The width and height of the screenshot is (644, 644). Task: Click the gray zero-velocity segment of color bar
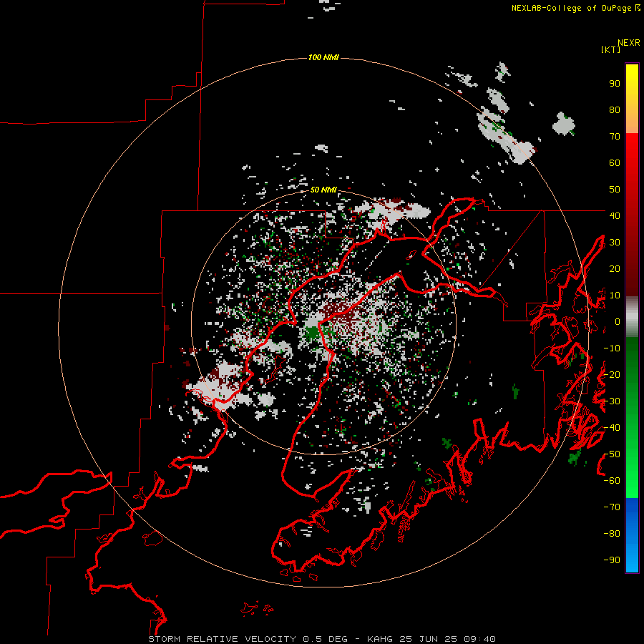632,317
